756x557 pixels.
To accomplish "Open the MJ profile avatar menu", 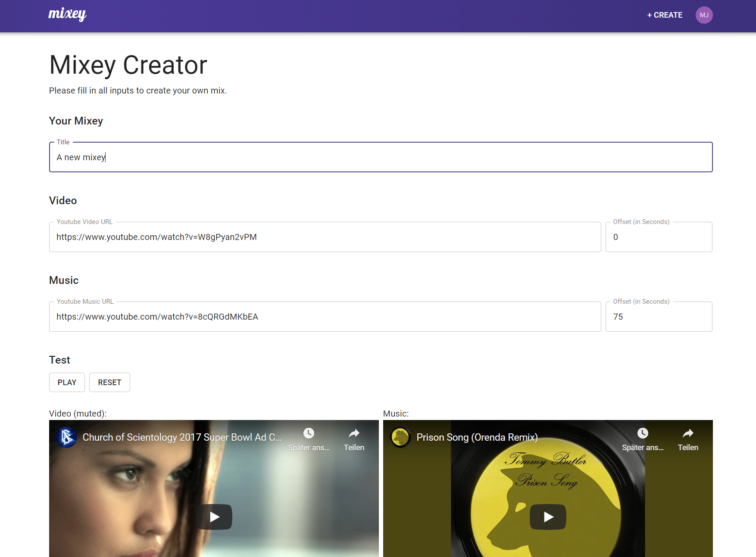I will point(704,15).
